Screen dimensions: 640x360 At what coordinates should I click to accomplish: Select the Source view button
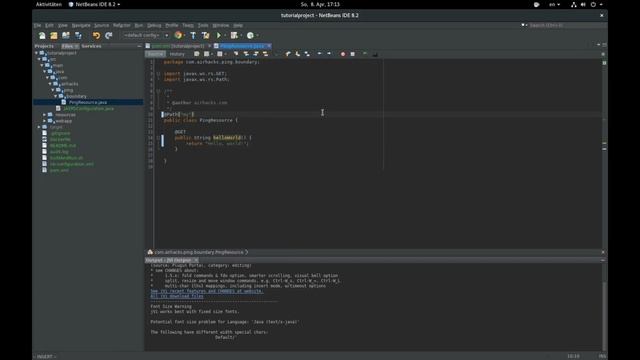coord(155,54)
